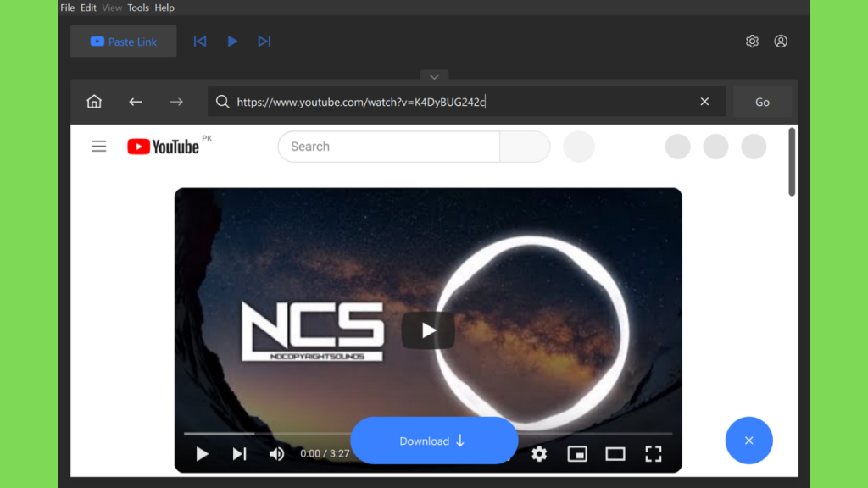Open the File menu
Image resolution: width=868 pixels, height=488 pixels.
point(68,8)
